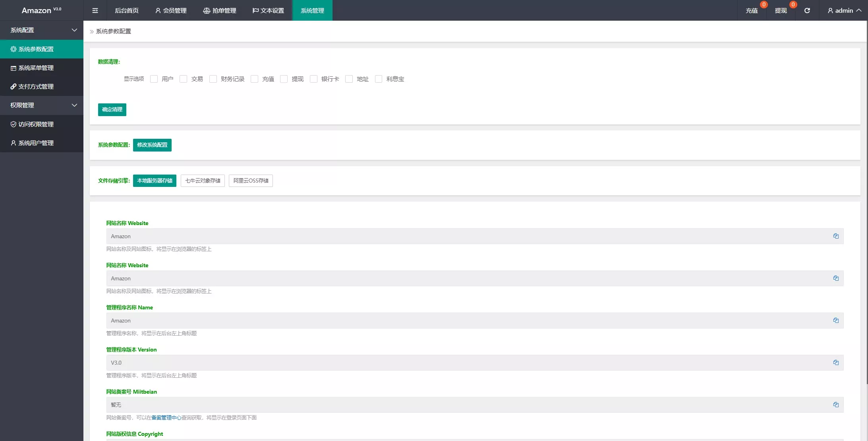Viewport: 868px width, 441px height.
Task: Click copy icon for Miitbeian field
Action: coord(836,405)
